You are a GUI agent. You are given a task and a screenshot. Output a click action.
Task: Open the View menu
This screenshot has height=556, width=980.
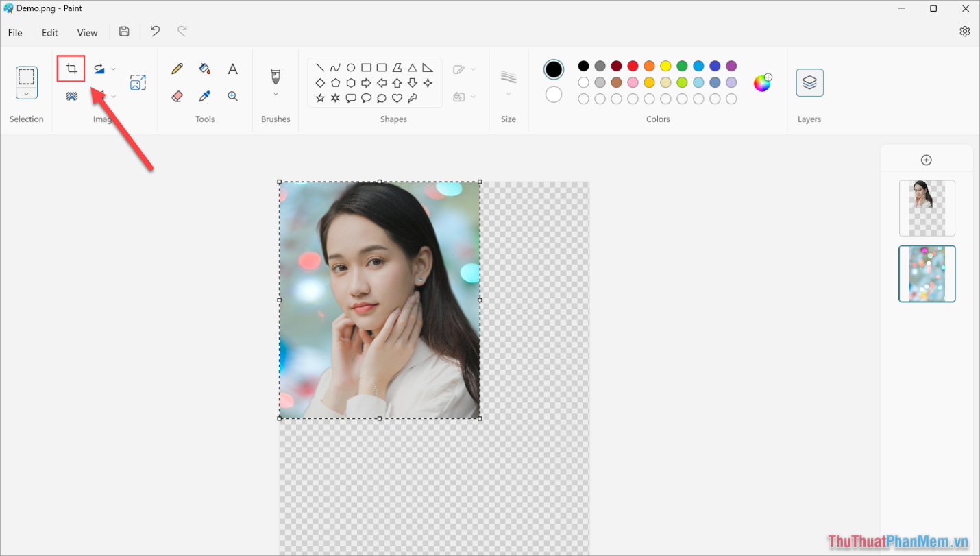87,32
